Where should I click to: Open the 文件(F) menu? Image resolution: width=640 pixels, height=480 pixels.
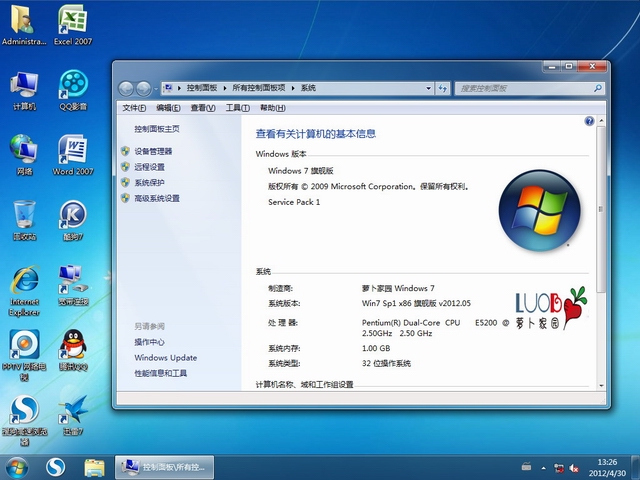[x=134, y=108]
